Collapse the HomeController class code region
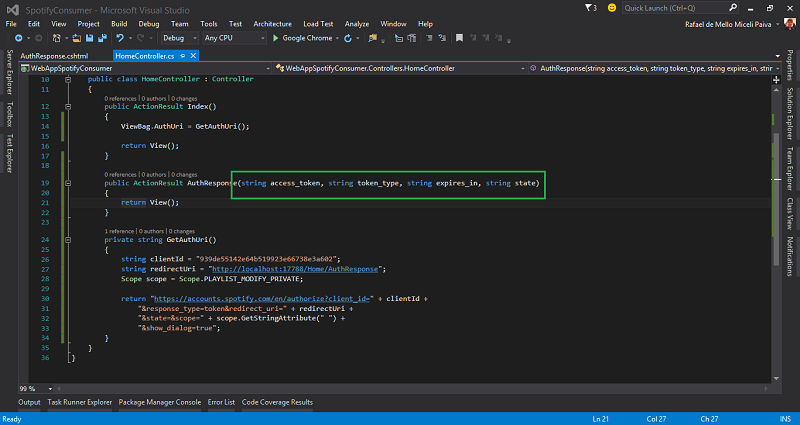The image size is (800, 425). [67, 78]
